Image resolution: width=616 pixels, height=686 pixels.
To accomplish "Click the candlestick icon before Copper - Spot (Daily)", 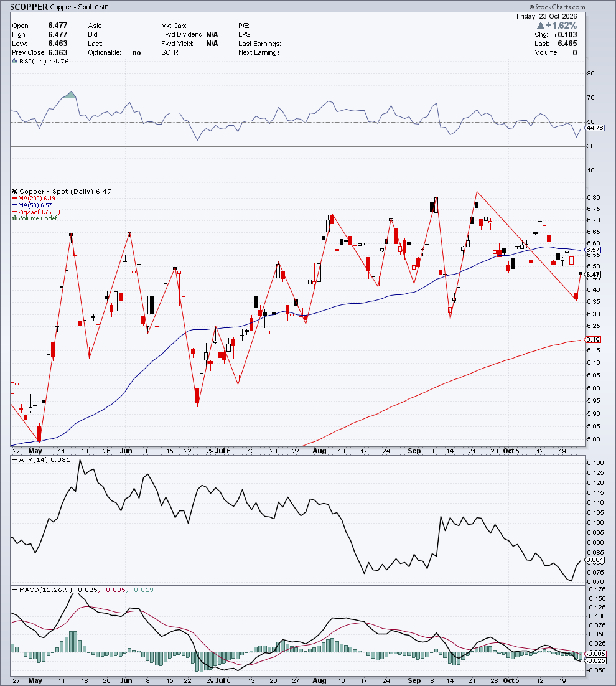I will [x=15, y=192].
